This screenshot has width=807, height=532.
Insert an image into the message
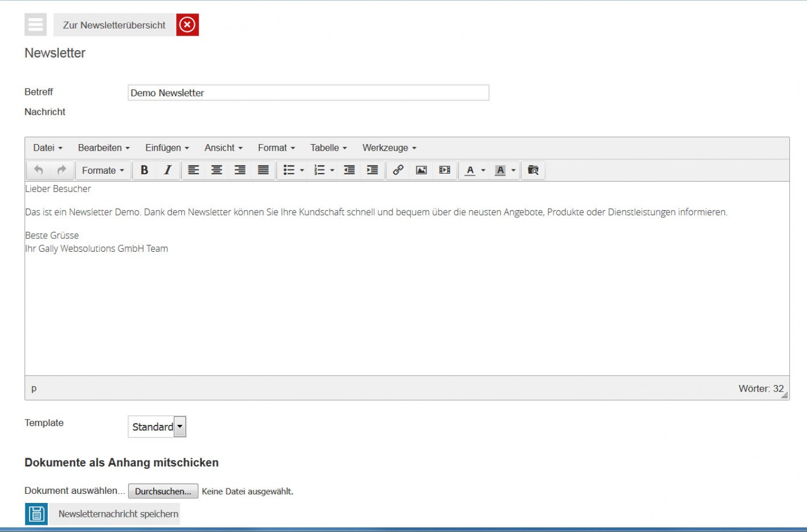(421, 171)
